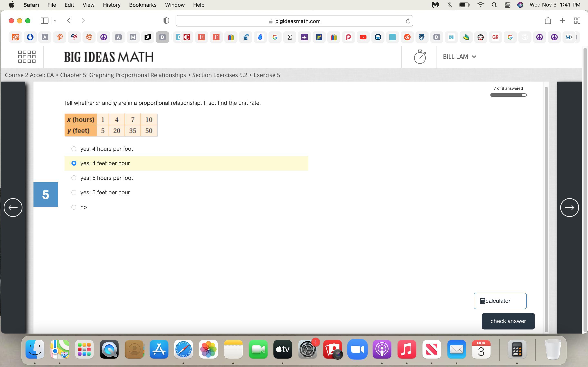Click the YouTube bookmark favicon

[363, 37]
